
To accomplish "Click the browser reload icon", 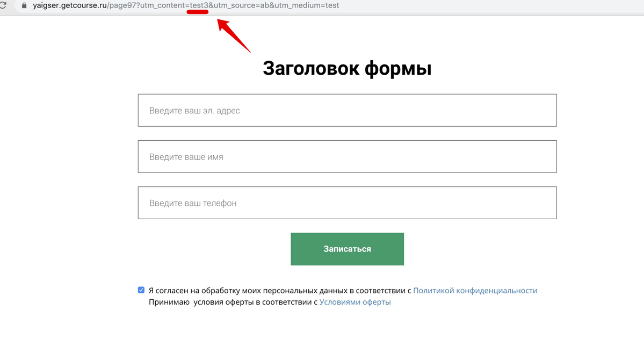I will tap(3, 5).
